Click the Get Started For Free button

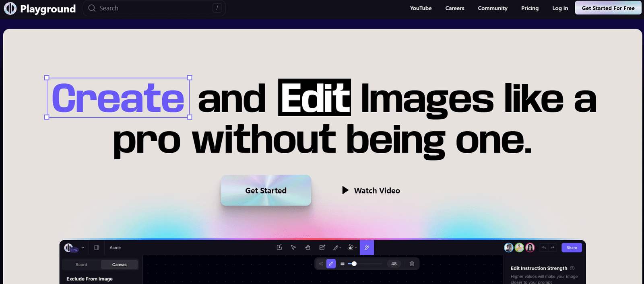click(x=608, y=8)
